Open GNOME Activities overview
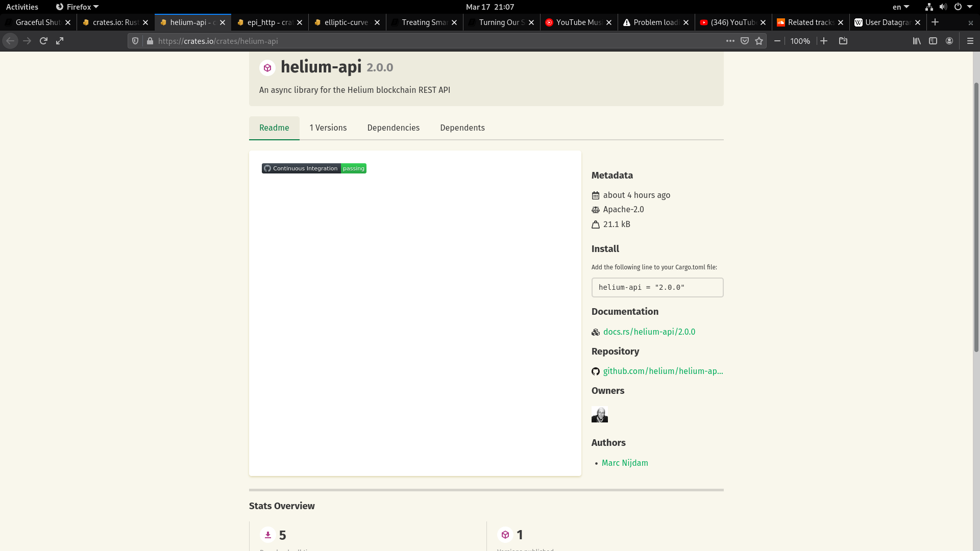 click(22, 7)
